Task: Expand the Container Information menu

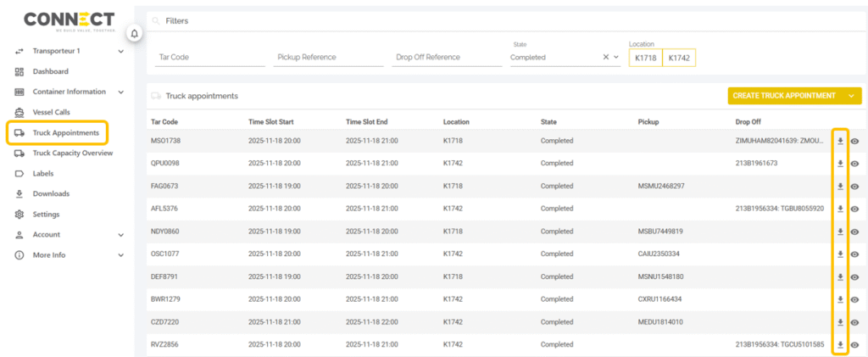Action: [120, 92]
